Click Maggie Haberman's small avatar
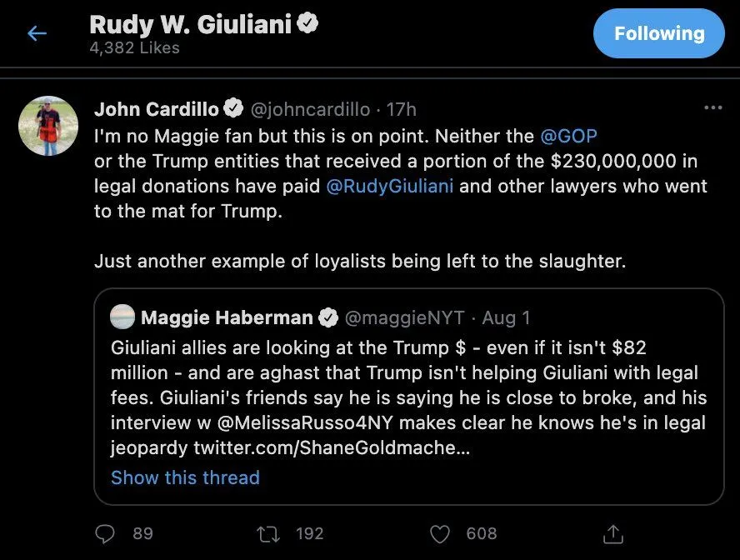 tap(122, 317)
